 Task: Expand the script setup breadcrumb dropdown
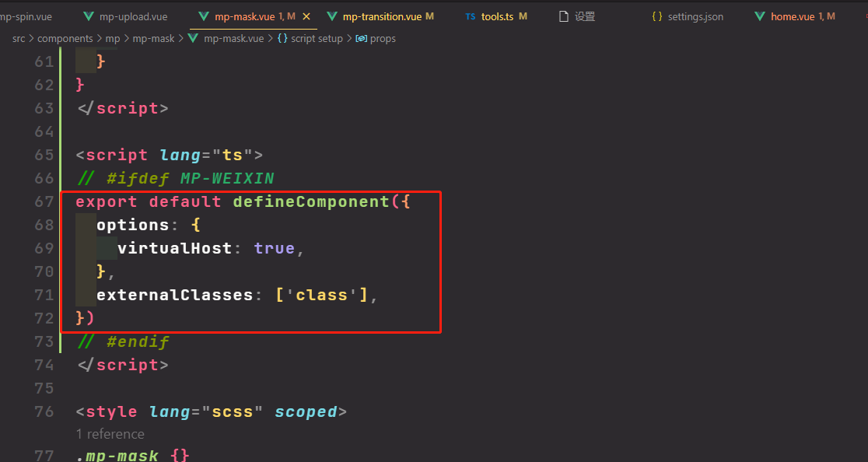pos(317,38)
